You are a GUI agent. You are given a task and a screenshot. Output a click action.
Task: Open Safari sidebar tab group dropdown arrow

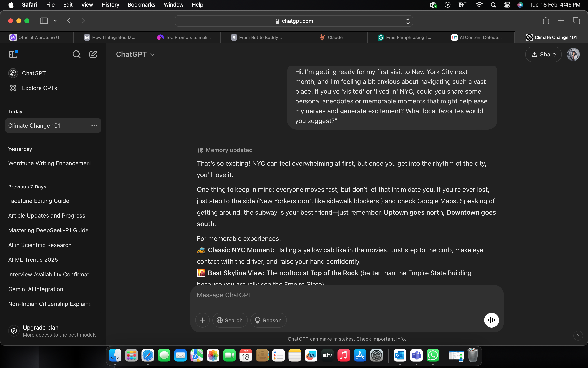[55, 21]
